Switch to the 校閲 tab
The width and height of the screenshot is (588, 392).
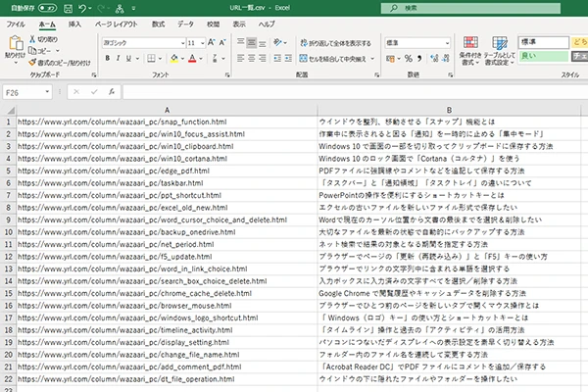pyautogui.click(x=213, y=24)
